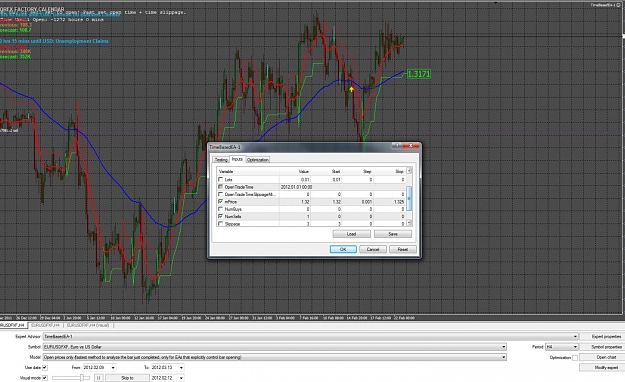Open the Skip to date dropdown

coord(181,378)
